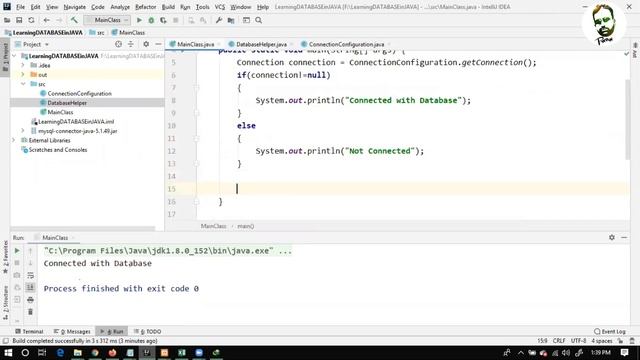Collapse the LearningDATABASEinJAVA root node
Screen dimensions: 640x360
click(x=14, y=56)
